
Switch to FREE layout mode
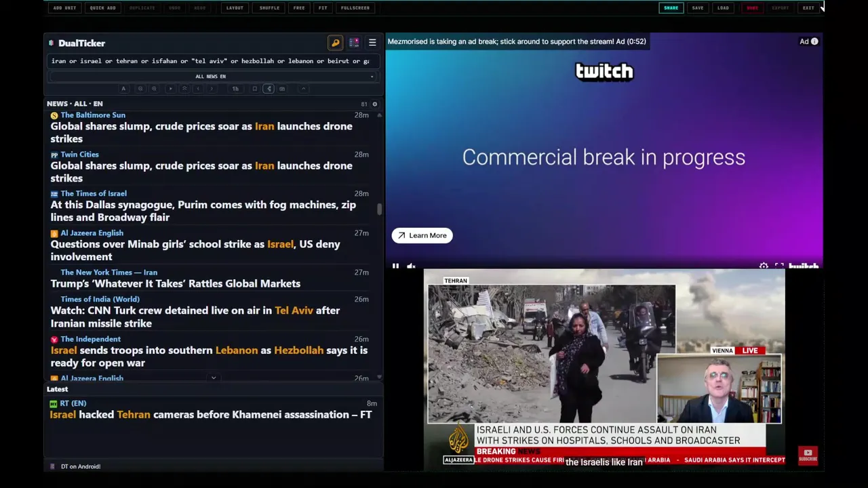[x=299, y=8]
